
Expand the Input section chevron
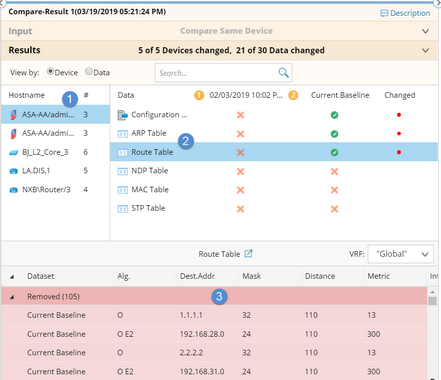[x=425, y=31]
